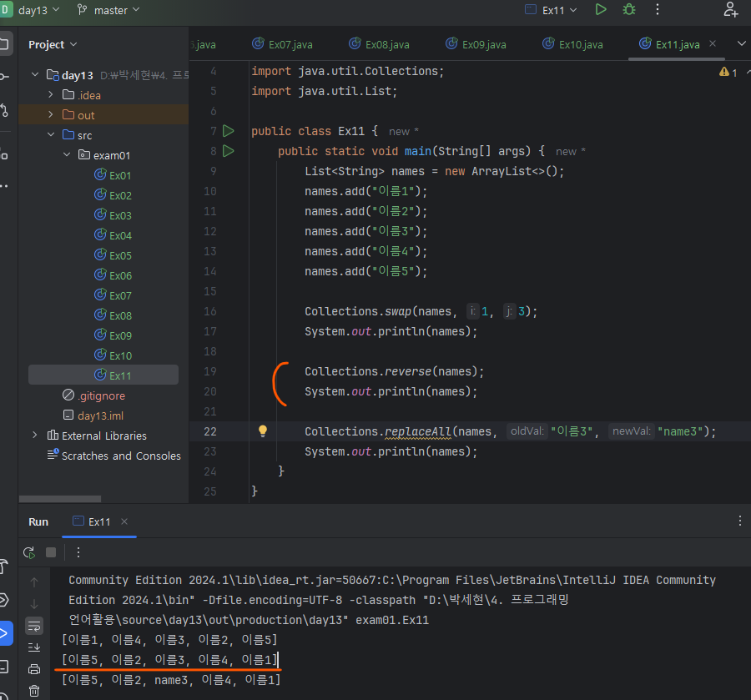
Task: Rerun Ex11 in Run tool window
Action: 29,552
